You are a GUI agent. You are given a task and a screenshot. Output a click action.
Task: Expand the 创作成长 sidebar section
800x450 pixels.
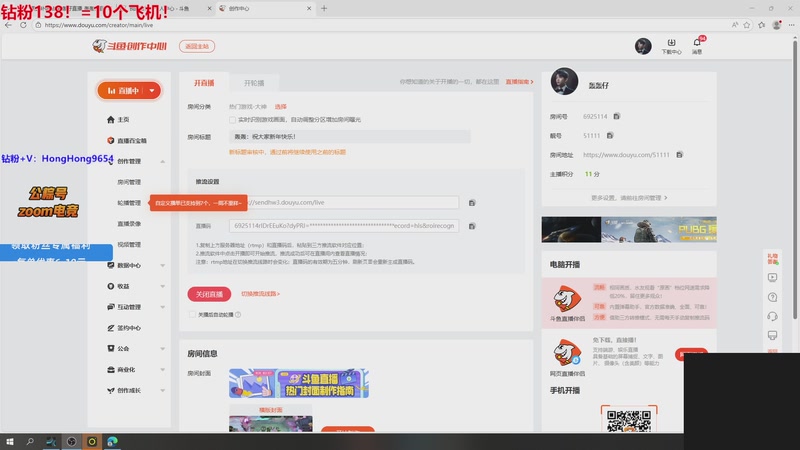pos(163,390)
